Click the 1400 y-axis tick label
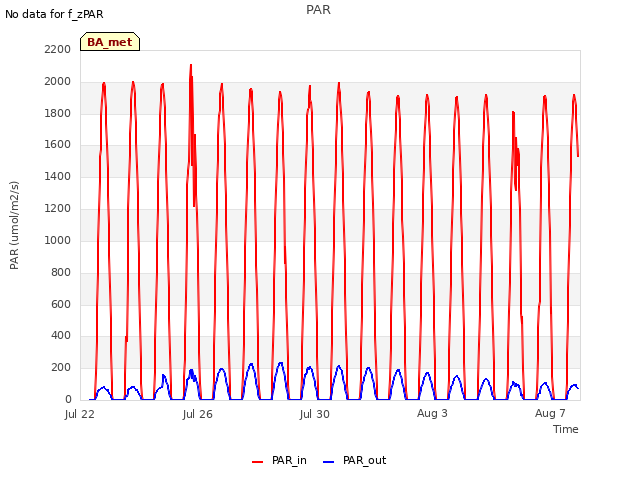Viewport: 640px width, 480px height. pyautogui.click(x=58, y=177)
